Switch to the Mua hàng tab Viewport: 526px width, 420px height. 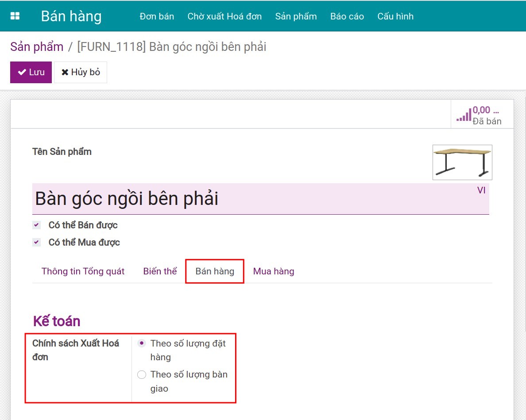(274, 271)
